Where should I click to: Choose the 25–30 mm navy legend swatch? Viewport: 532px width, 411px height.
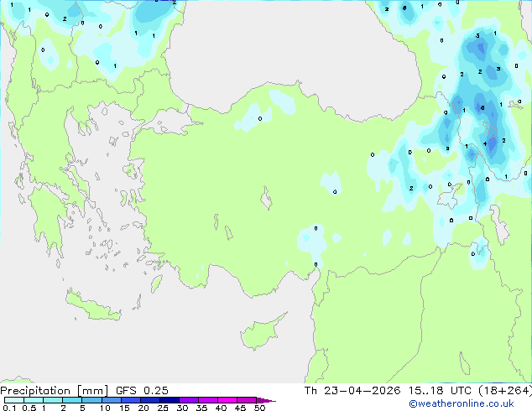(169, 400)
